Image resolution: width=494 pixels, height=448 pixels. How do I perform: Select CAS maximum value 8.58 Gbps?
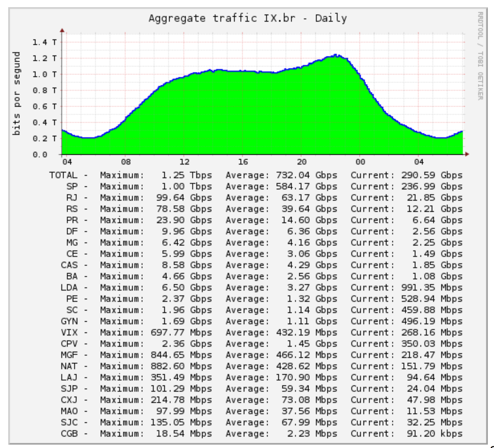tap(187, 265)
